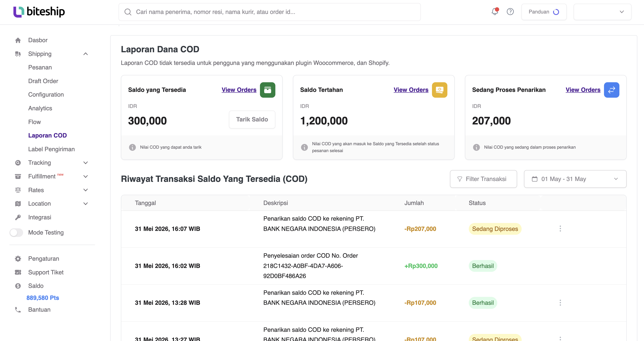This screenshot has height=341, width=644.
Task: Click the '31 Mei 2026, 16:02 WIB' date cell
Action: [x=168, y=266]
